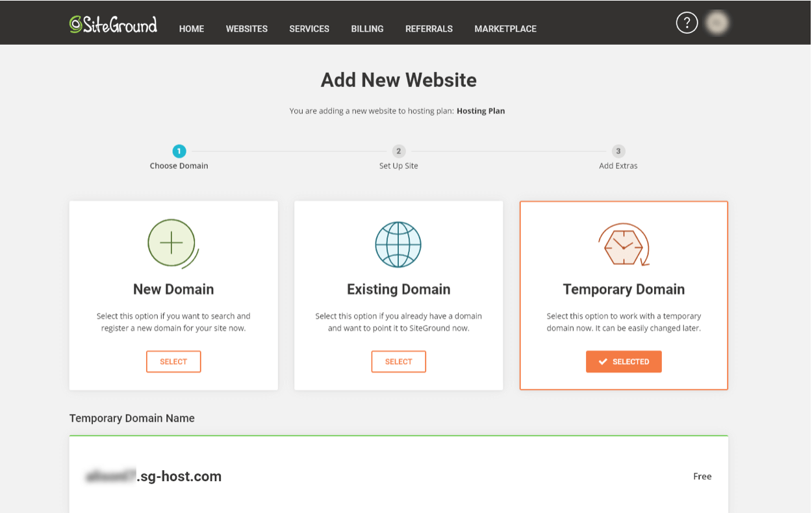Click SELECT under Existing Domain
Image resolution: width=812 pixels, height=513 pixels.
click(x=398, y=362)
